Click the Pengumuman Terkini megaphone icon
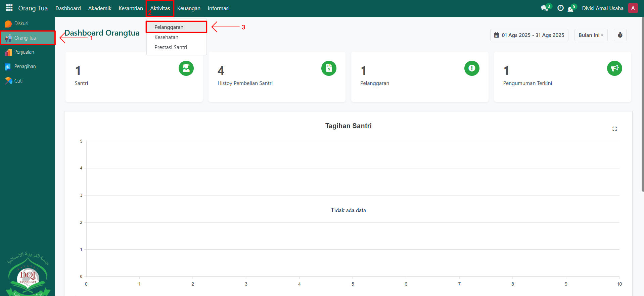 click(x=614, y=68)
